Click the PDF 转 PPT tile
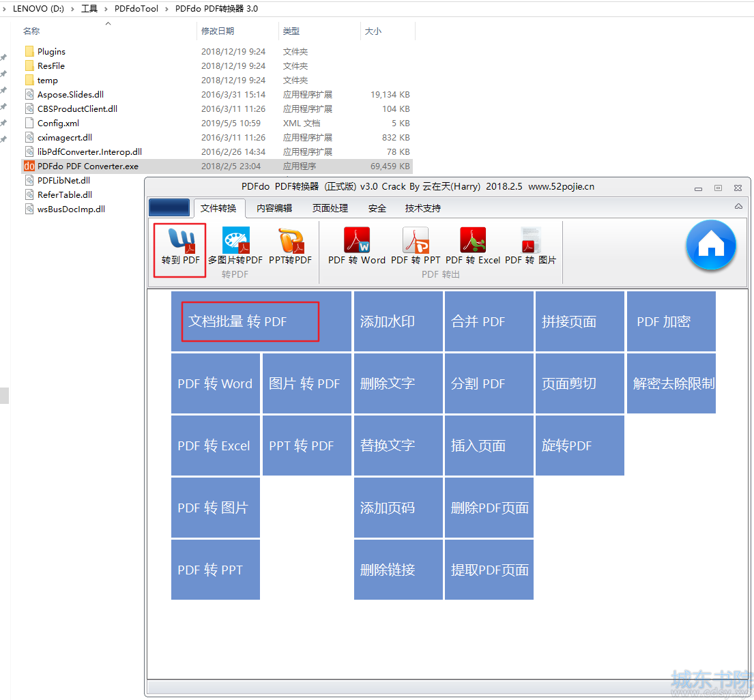Screen dimensions: 754x700 [216, 569]
